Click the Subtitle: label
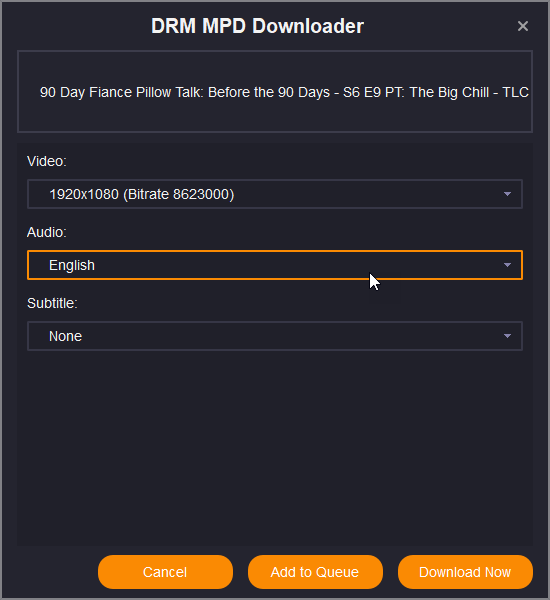 pyautogui.click(x=52, y=303)
